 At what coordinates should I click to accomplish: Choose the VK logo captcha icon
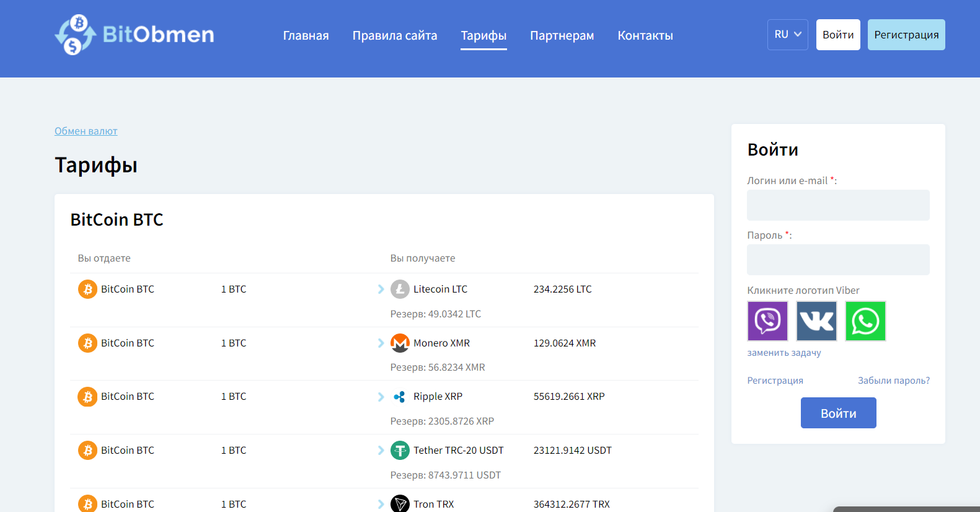click(816, 321)
